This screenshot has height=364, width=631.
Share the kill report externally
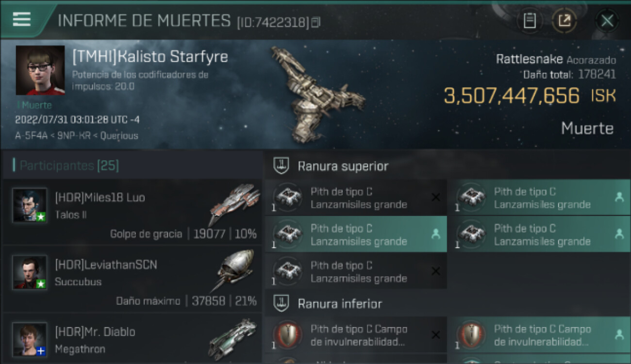[x=565, y=21]
